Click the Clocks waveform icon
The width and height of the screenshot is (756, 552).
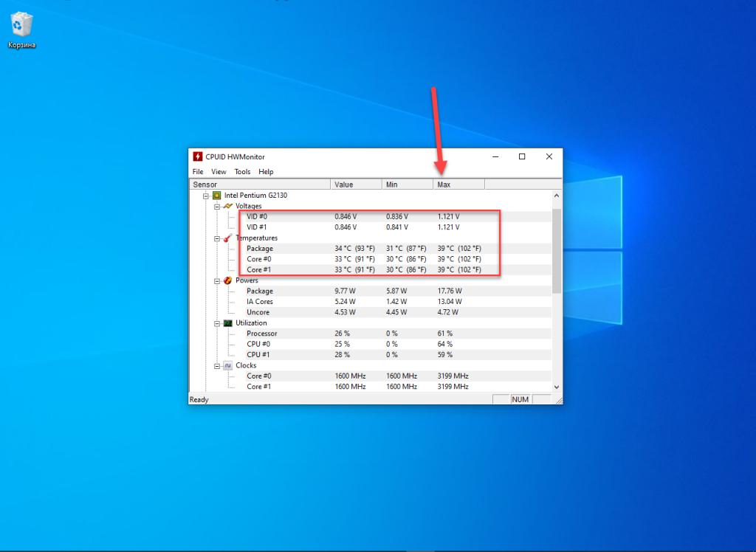227,365
